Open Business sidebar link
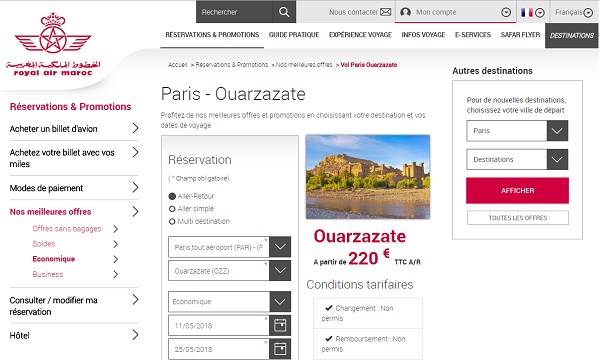The image size is (600, 360). [48, 274]
